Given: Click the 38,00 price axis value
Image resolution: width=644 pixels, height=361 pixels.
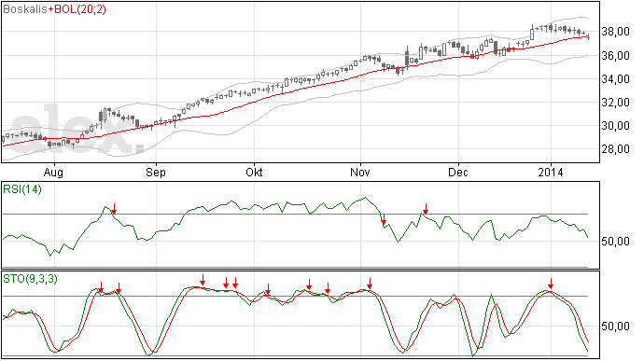Looking at the screenshot, I should [615, 32].
